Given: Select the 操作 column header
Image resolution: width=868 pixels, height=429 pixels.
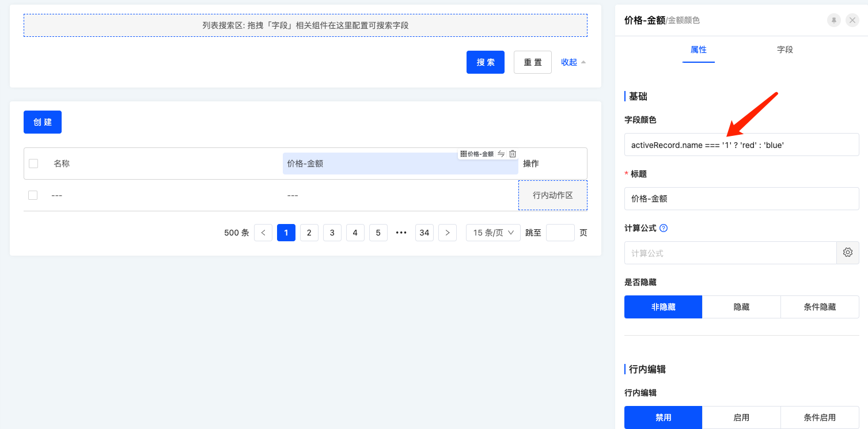Looking at the screenshot, I should point(531,164).
